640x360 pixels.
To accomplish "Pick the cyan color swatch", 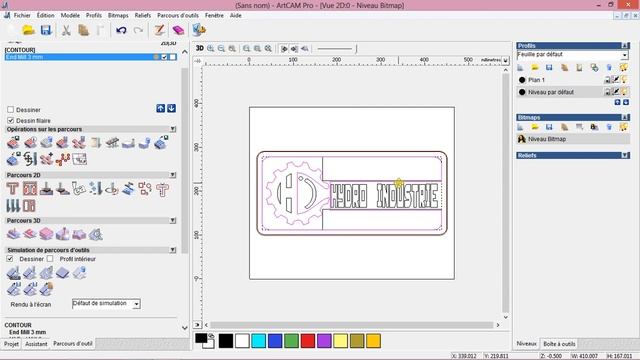I will tap(258, 341).
